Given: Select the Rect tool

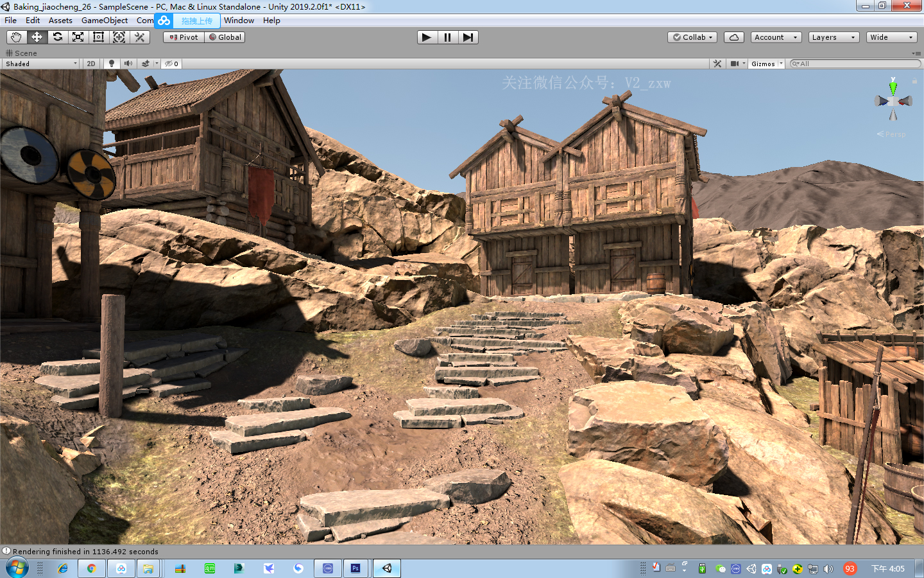Looking at the screenshot, I should click(98, 37).
